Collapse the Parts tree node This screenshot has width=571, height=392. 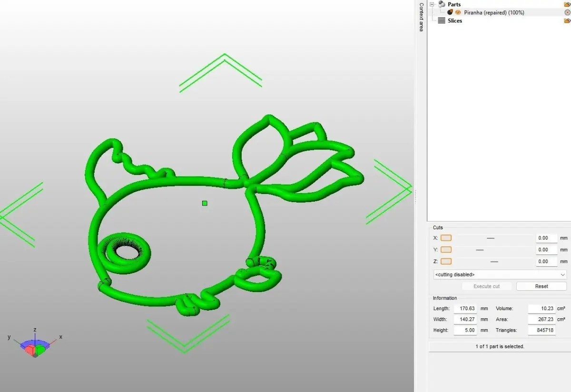[433, 4]
